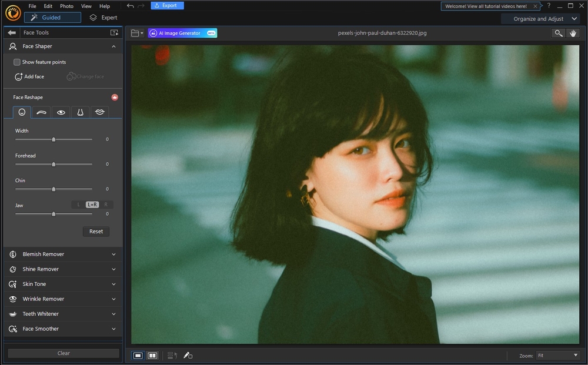The width and height of the screenshot is (588, 365).
Task: Select the eyebrow reshape tab icon
Action: (41, 112)
